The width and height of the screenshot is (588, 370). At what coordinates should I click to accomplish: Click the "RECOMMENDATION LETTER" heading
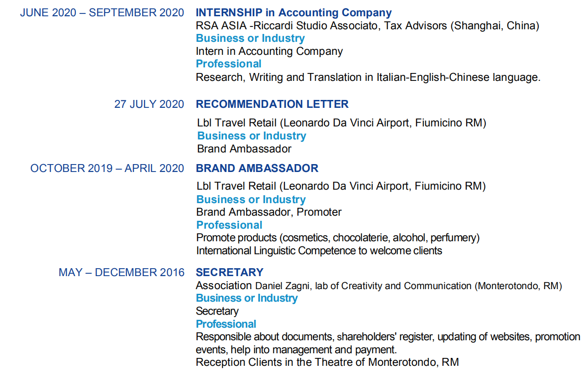pos(272,104)
